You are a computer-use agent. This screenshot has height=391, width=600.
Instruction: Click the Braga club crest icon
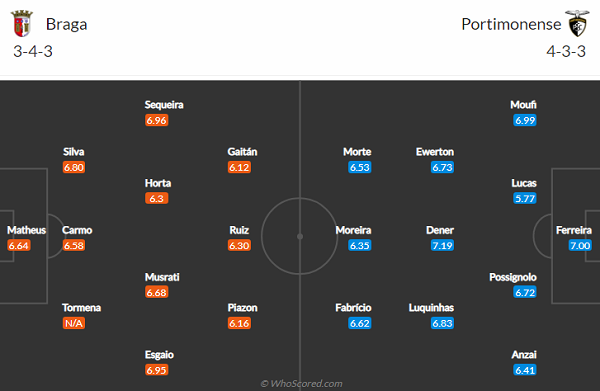[x=22, y=24]
